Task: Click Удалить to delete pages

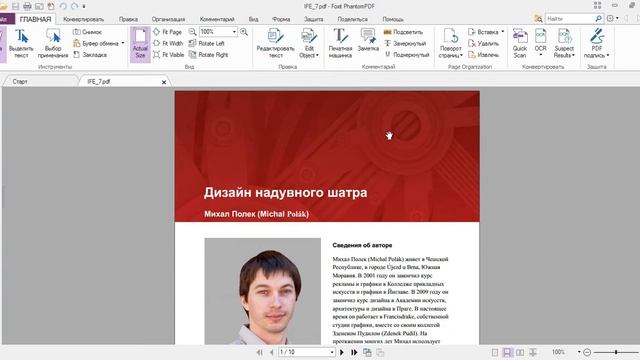Action: [484, 43]
